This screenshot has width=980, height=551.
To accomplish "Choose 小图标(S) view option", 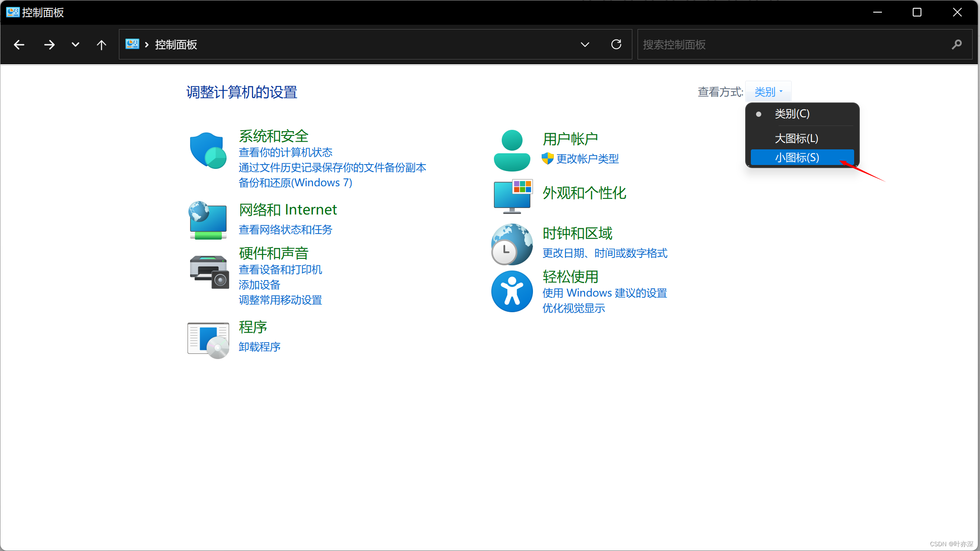I will click(797, 158).
